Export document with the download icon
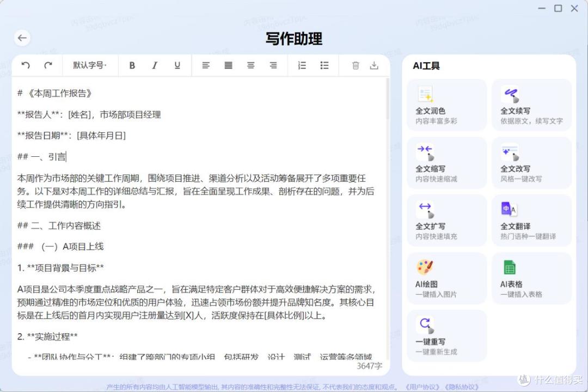Viewport: 588px width, 392px height. point(374,65)
